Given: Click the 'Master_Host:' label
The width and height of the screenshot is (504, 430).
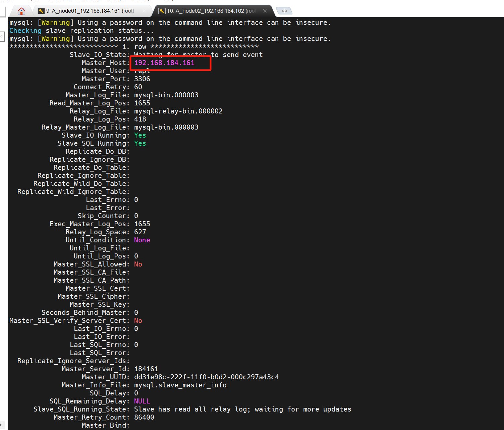Looking at the screenshot, I should coord(106,63).
